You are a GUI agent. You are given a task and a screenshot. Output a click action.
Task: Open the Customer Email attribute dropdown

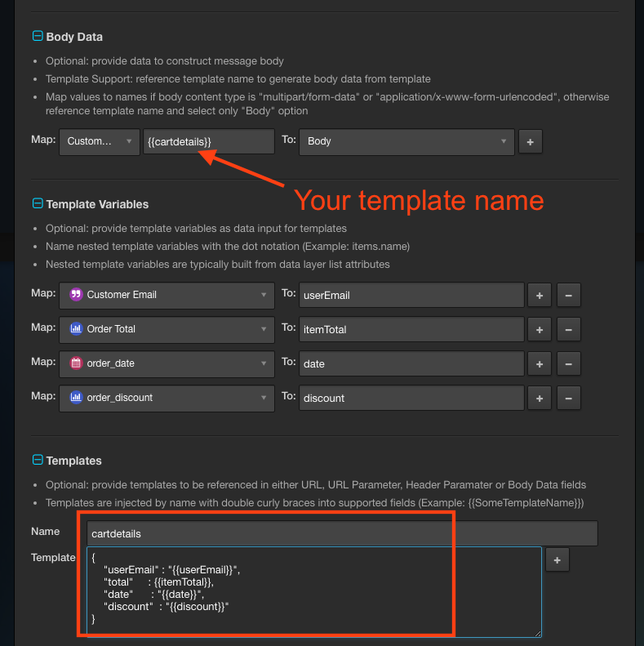(167, 295)
